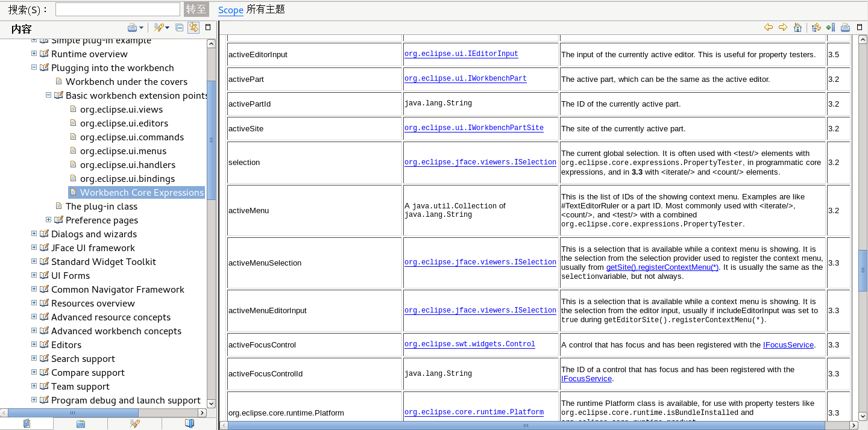Viewport: 868px width, 430px height.
Task: Open org.eclipse.ui.IWorkbenchPart link
Action: click(x=465, y=78)
